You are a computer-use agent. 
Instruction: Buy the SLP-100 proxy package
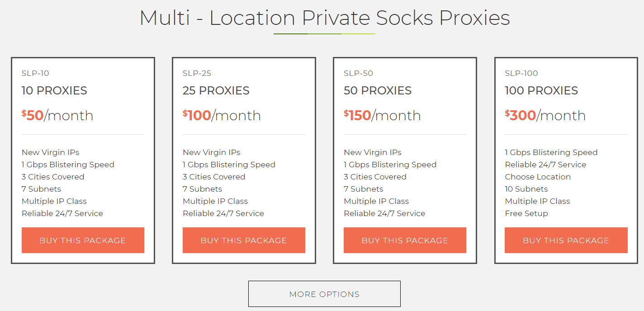pyautogui.click(x=566, y=240)
